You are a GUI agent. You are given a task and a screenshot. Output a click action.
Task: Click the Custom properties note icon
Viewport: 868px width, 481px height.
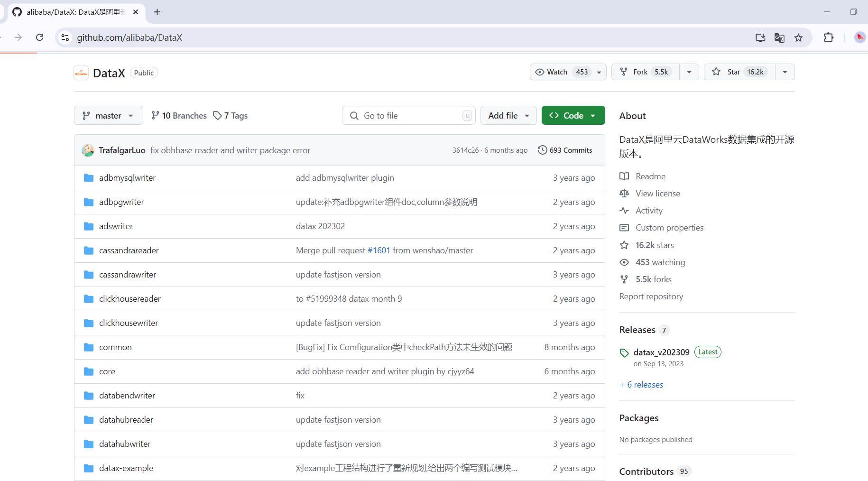pos(624,228)
